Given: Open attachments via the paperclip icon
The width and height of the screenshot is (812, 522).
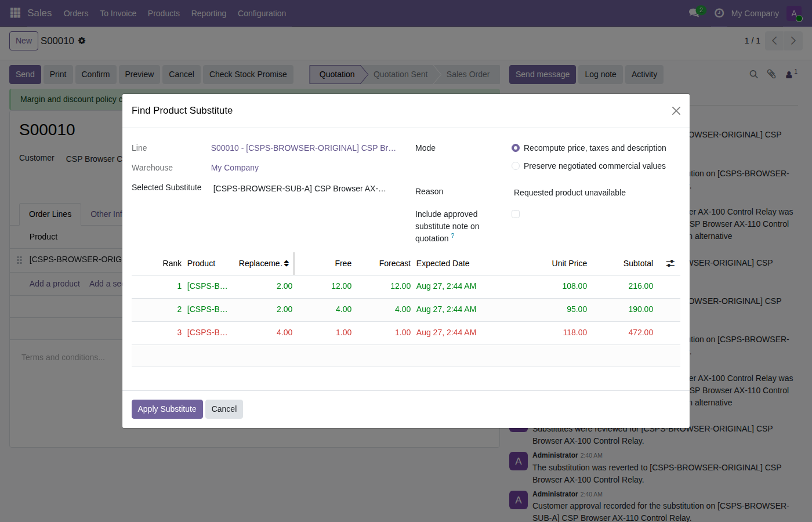Looking at the screenshot, I should 771,74.
